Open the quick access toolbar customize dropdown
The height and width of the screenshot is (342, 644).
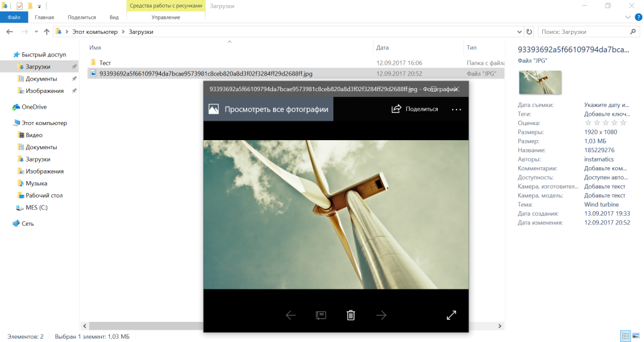coord(39,6)
